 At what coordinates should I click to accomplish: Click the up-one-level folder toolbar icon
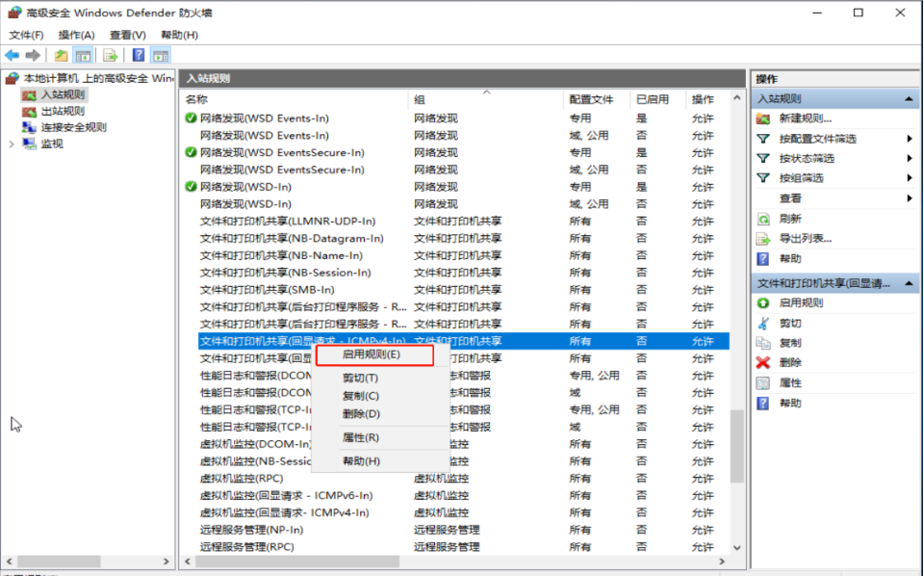[x=61, y=56]
